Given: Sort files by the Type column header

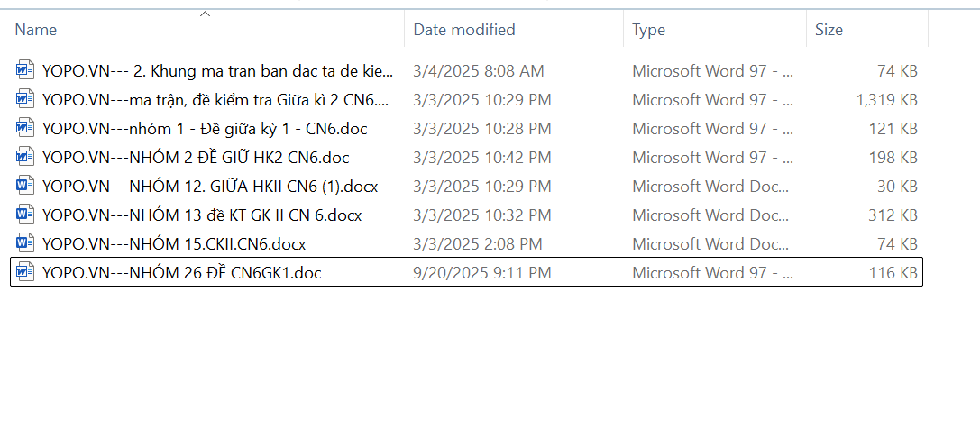Looking at the screenshot, I should 648,30.
